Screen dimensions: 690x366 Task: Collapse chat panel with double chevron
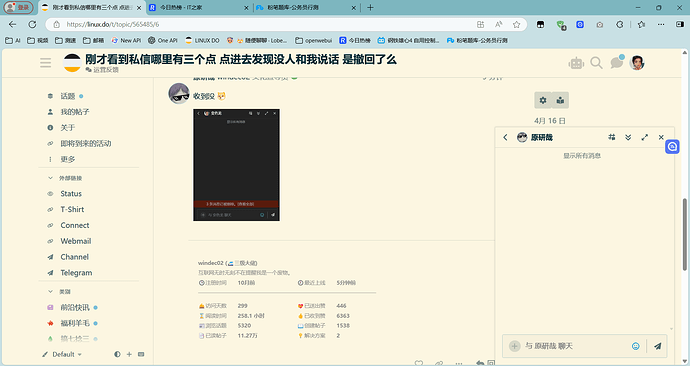[x=628, y=137]
